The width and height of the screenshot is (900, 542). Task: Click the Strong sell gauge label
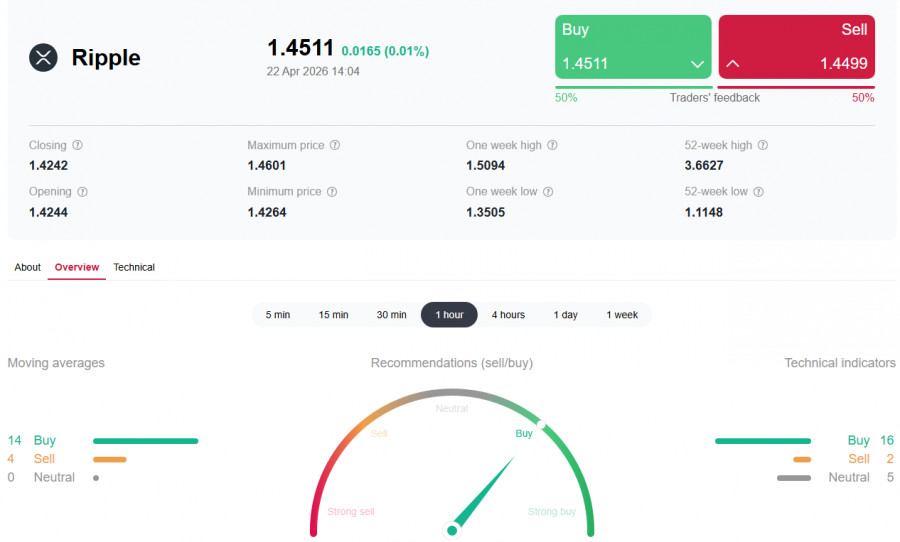[x=351, y=512]
